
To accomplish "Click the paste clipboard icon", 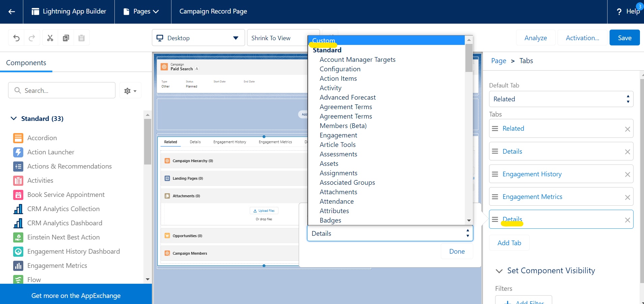I will tap(81, 38).
